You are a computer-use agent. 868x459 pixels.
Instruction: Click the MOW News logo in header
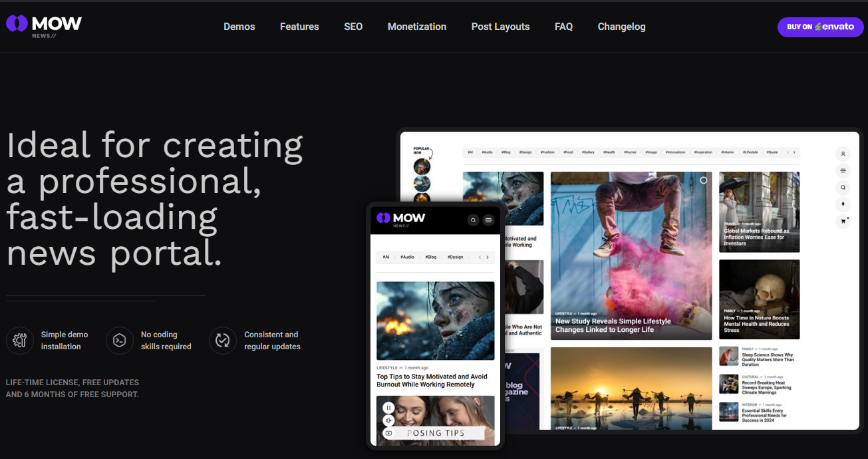(44, 25)
